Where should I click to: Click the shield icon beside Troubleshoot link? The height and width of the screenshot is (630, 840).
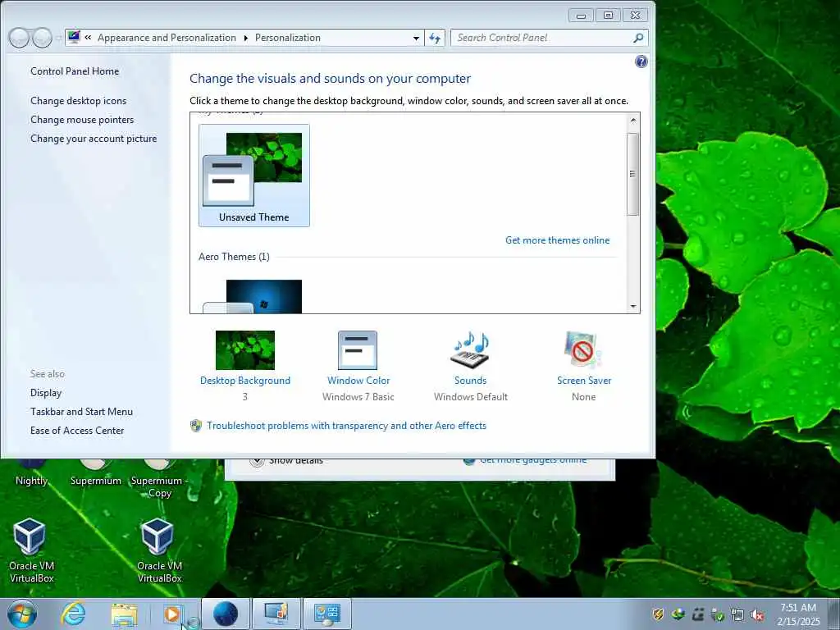pyautogui.click(x=196, y=426)
